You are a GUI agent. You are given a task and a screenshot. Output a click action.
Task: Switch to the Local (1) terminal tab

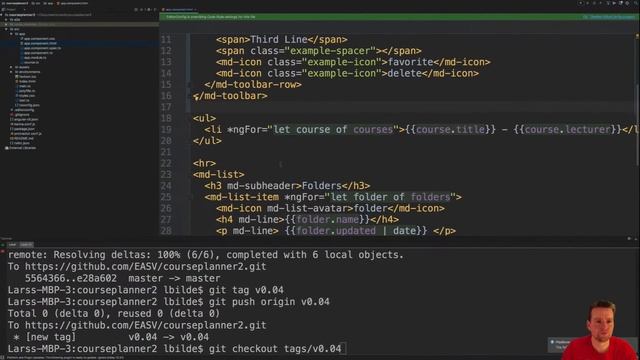click(26, 244)
